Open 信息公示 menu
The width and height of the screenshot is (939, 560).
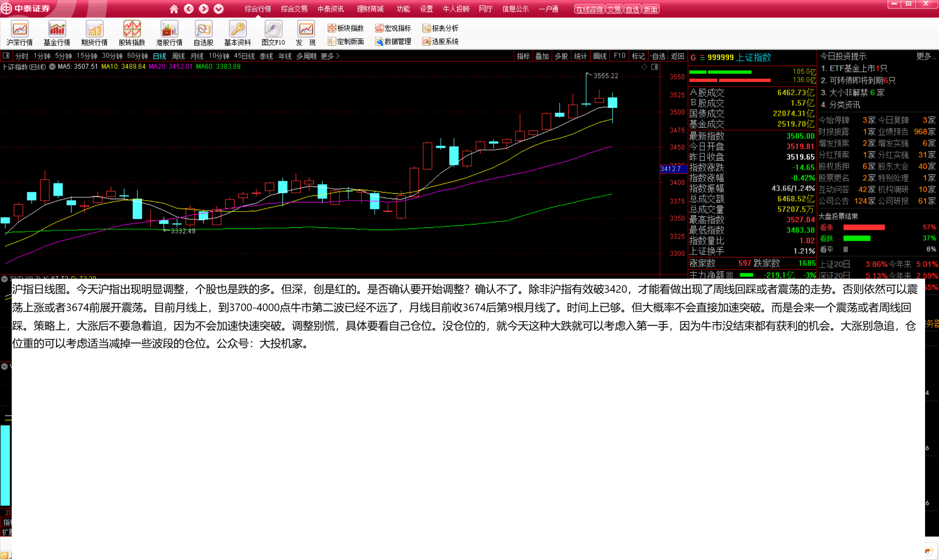[x=516, y=9]
